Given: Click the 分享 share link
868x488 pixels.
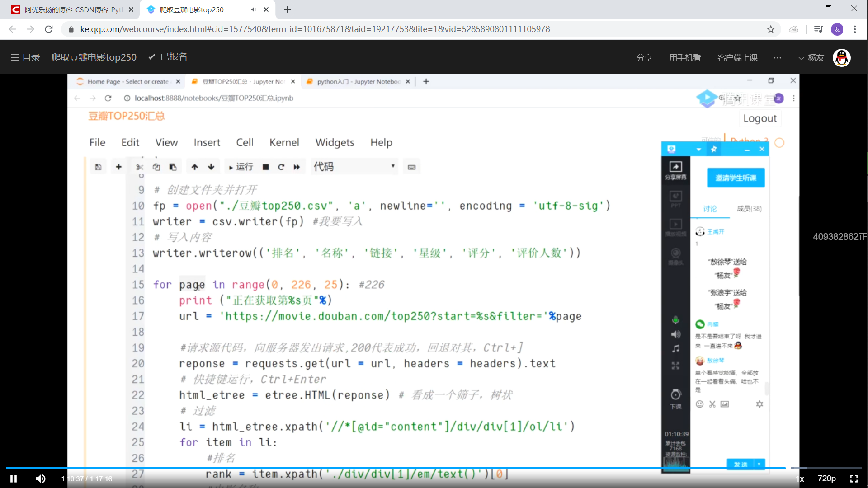Looking at the screenshot, I should tap(644, 58).
